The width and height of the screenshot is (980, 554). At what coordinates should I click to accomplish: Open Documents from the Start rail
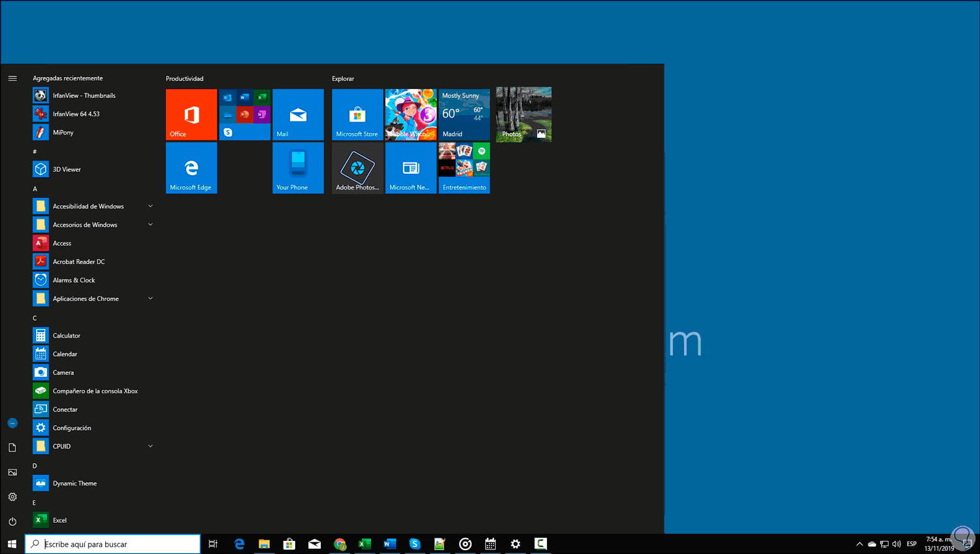pyautogui.click(x=12, y=448)
